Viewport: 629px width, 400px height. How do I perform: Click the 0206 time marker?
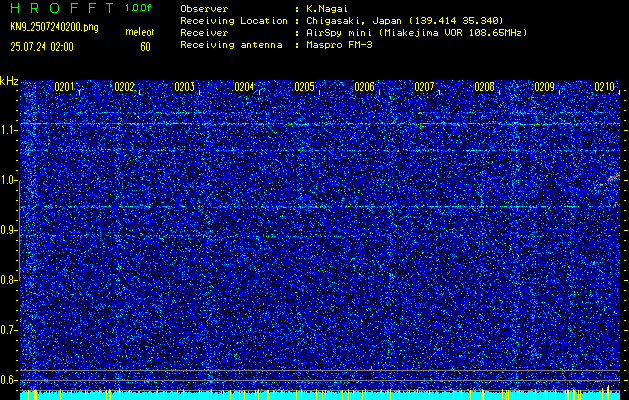click(x=365, y=87)
